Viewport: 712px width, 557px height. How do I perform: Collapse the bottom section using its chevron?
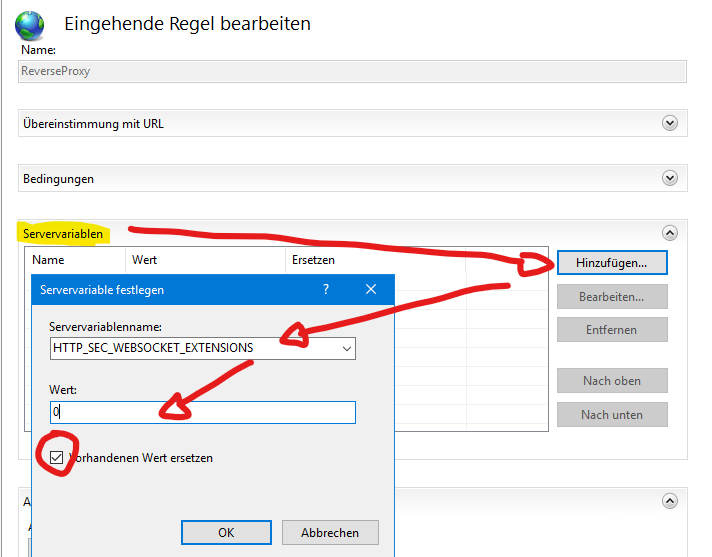(x=669, y=501)
